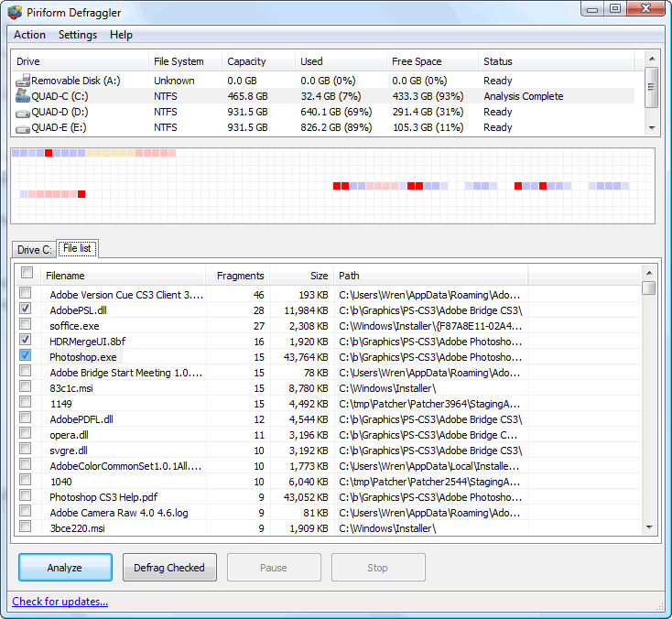Sort drives by Free Space column header
The image size is (672, 619).
(x=432, y=61)
